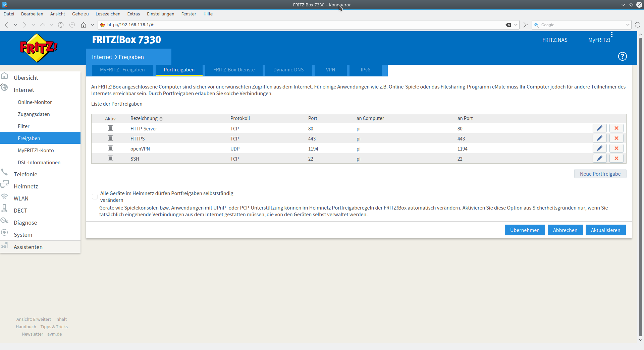Viewport: 644px width, 350px height.
Task: Clear the URL address field
Action: tap(508, 25)
